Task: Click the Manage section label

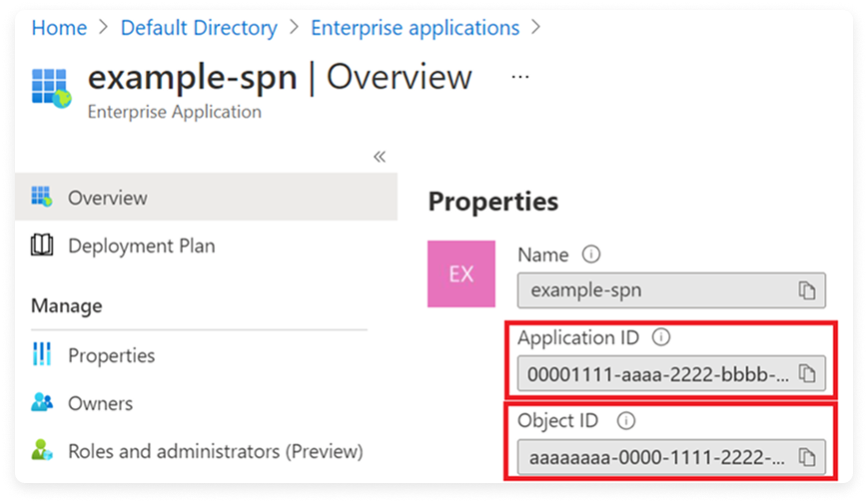Action: [67, 305]
